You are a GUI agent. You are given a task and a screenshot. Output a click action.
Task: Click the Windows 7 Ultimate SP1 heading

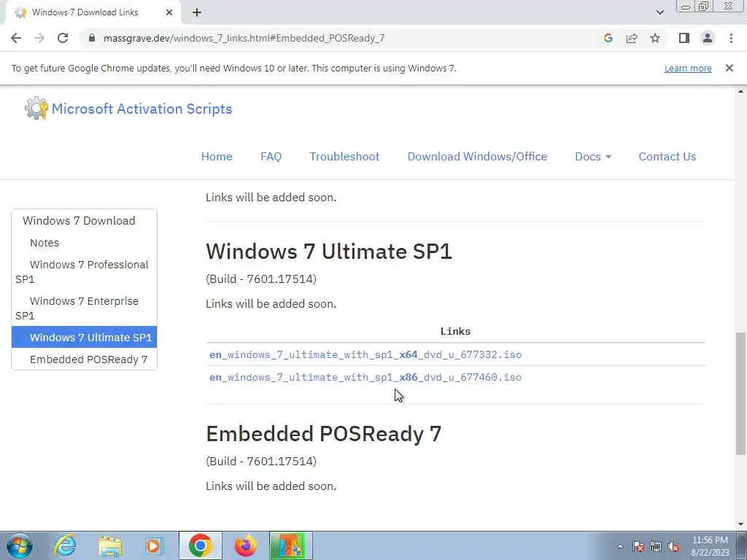pos(329,251)
